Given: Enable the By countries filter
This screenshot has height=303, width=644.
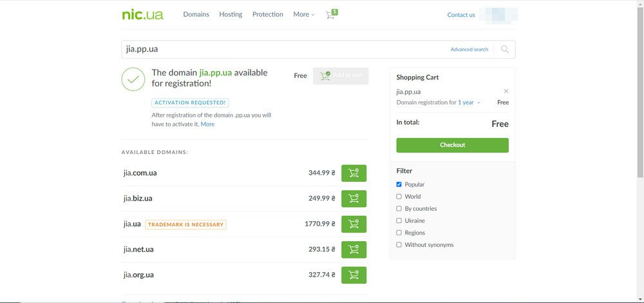Looking at the screenshot, I should click(399, 208).
